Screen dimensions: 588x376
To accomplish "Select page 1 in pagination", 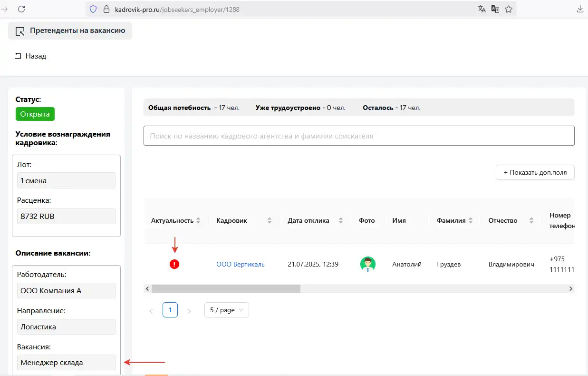I will (170, 310).
